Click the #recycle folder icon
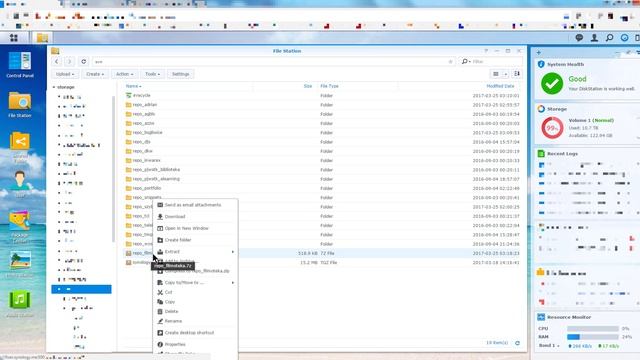 [x=129, y=95]
